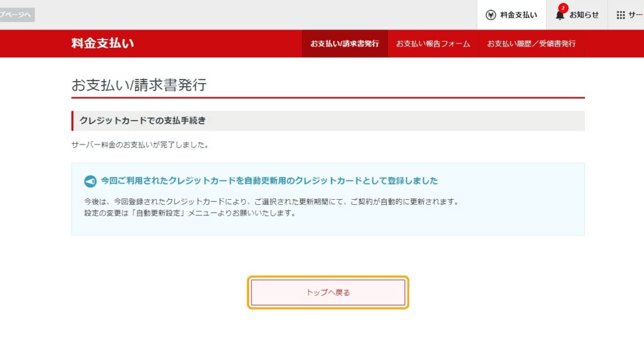Click the text サーバー料金のお支払いが完了しました。
The image size is (644, 348).
click(141, 145)
